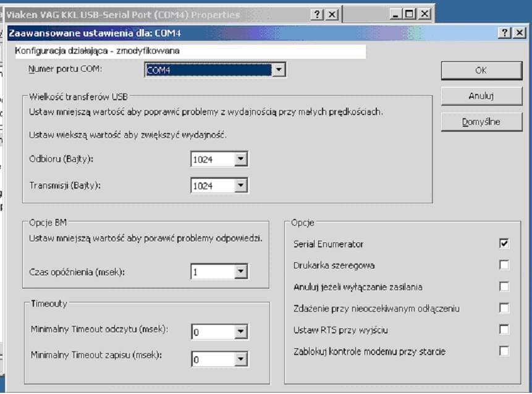Image resolution: width=532 pixels, height=394 pixels.
Task: Maximize the background window
Action: tap(410, 14)
